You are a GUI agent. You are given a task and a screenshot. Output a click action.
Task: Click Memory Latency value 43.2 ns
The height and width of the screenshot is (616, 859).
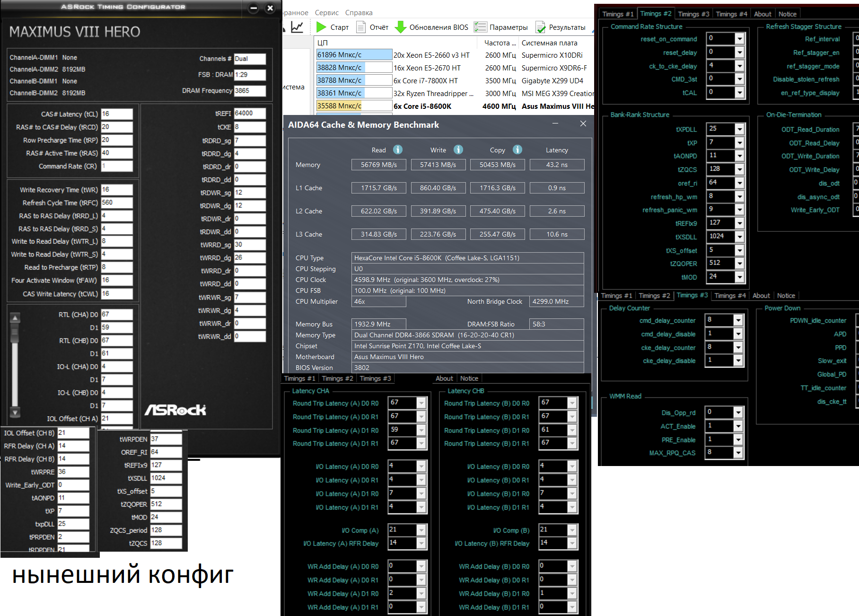pos(557,165)
